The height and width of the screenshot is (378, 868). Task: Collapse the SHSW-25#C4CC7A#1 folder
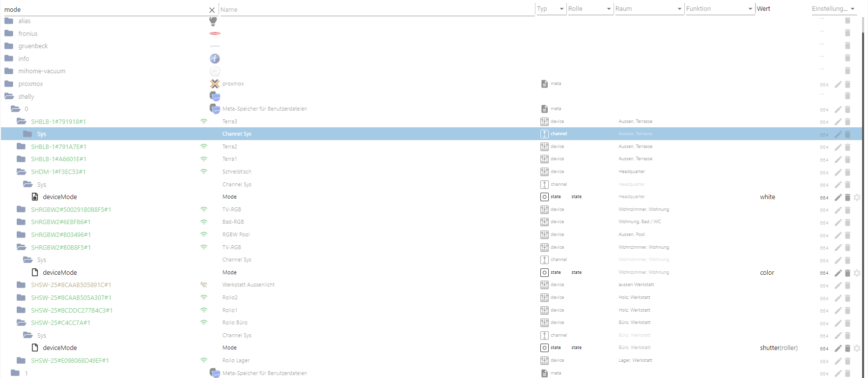point(21,322)
